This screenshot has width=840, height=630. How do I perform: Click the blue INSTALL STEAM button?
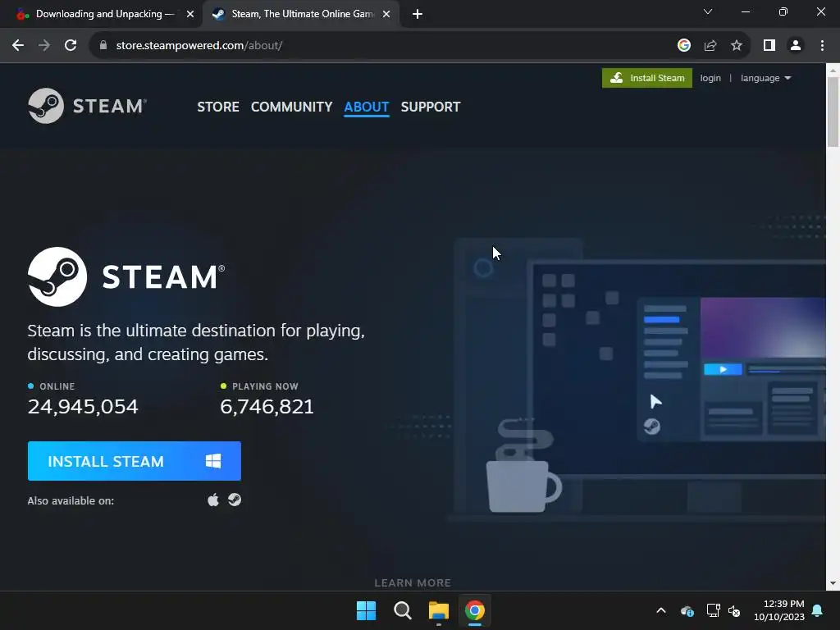tap(135, 461)
